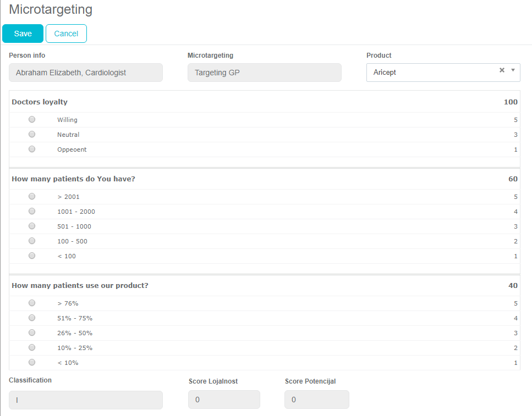This screenshot has width=532, height=416.
Task: Select > 2001 patients option
Action: point(32,196)
